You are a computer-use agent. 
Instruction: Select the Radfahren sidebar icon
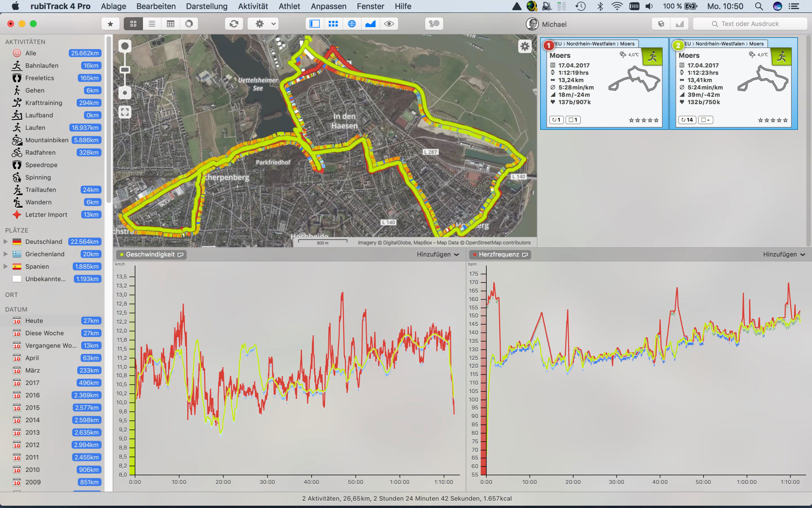[x=17, y=152]
